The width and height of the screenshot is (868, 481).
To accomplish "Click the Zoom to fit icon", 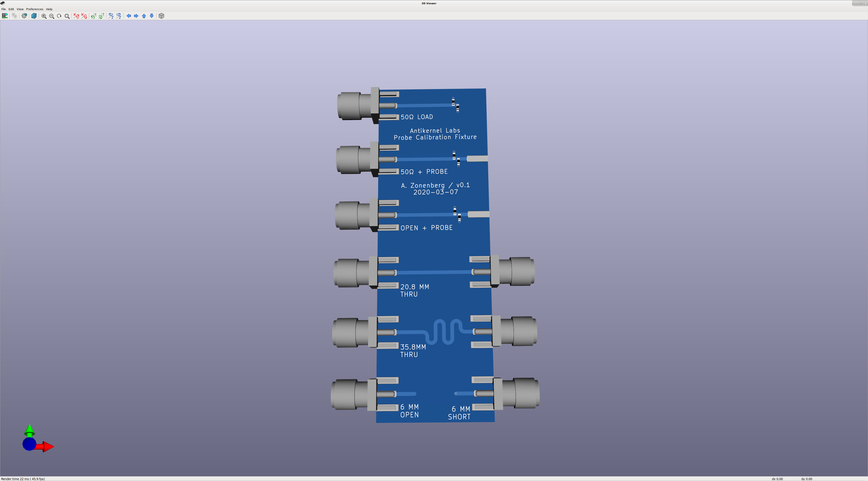I will [67, 16].
